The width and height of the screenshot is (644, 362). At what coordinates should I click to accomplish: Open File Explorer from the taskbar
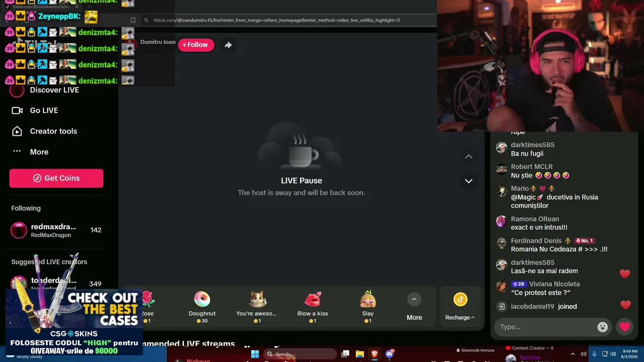(360, 354)
